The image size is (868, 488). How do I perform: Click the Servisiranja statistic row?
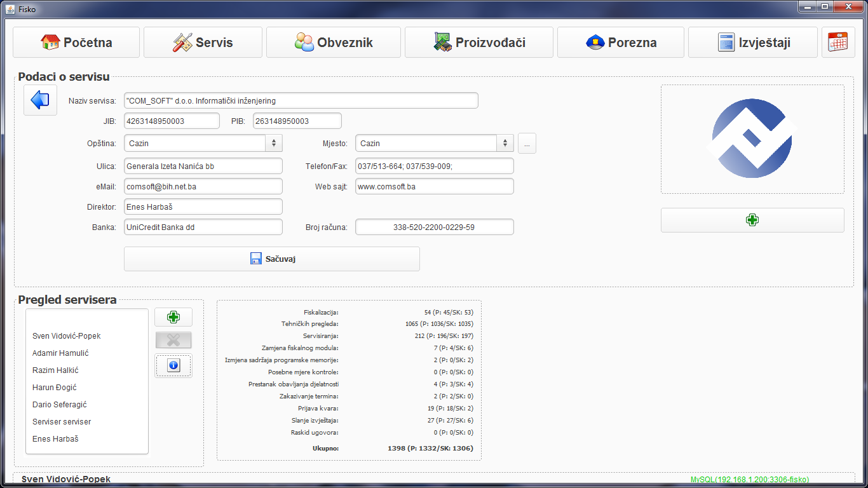click(x=388, y=336)
